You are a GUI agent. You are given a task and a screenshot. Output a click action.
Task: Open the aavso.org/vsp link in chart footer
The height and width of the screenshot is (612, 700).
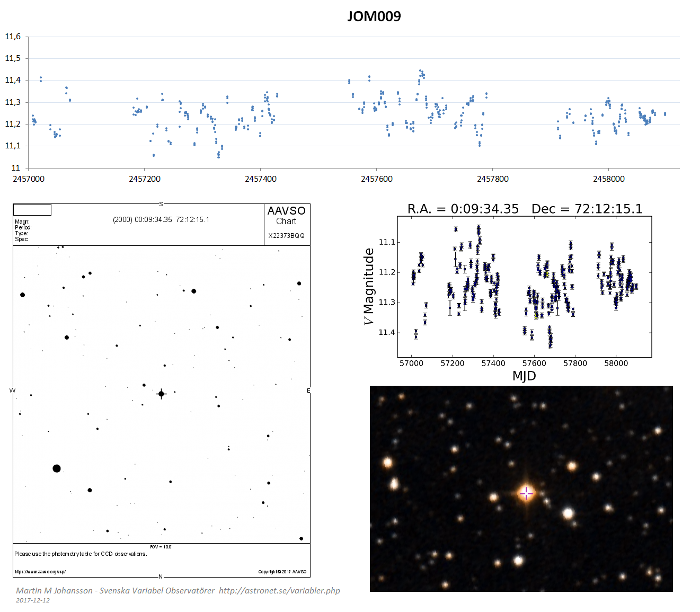(x=40, y=572)
